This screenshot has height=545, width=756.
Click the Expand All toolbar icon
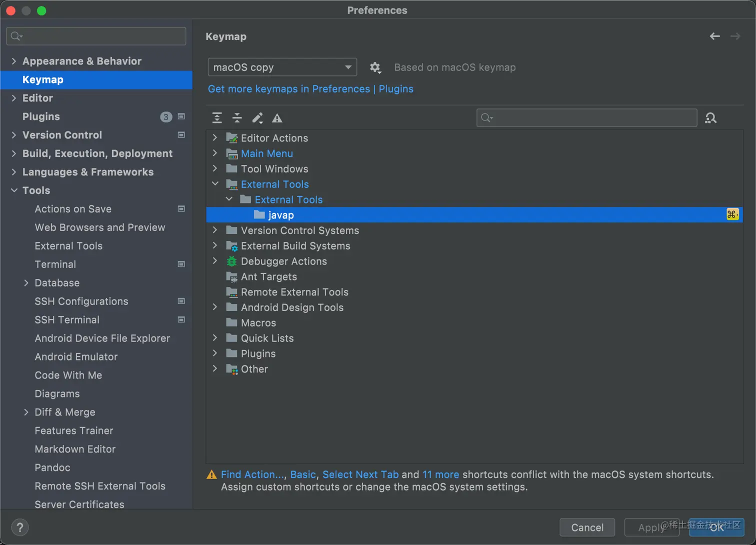click(217, 118)
